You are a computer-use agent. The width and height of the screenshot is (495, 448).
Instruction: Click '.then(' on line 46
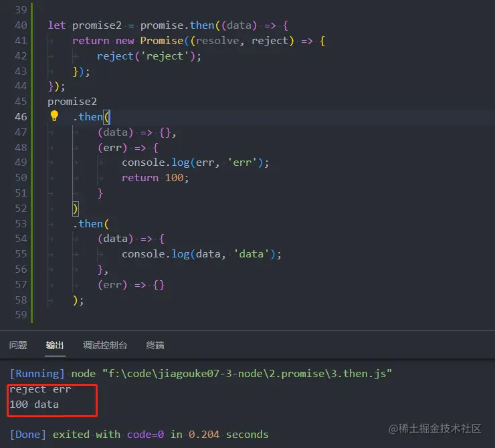[x=91, y=117]
